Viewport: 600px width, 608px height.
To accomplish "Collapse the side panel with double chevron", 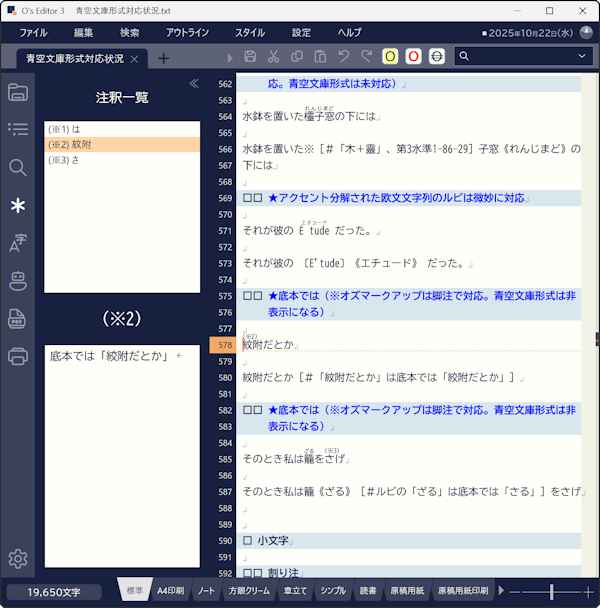I will pos(194,84).
